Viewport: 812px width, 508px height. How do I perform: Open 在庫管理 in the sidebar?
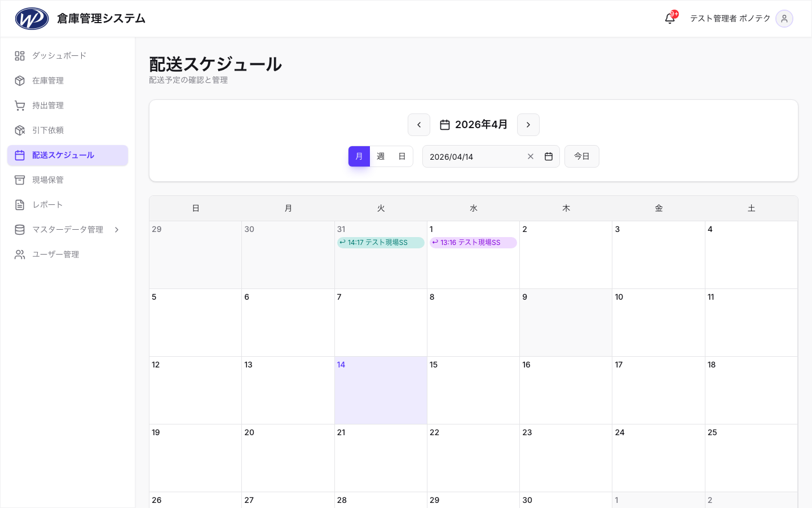click(68, 81)
